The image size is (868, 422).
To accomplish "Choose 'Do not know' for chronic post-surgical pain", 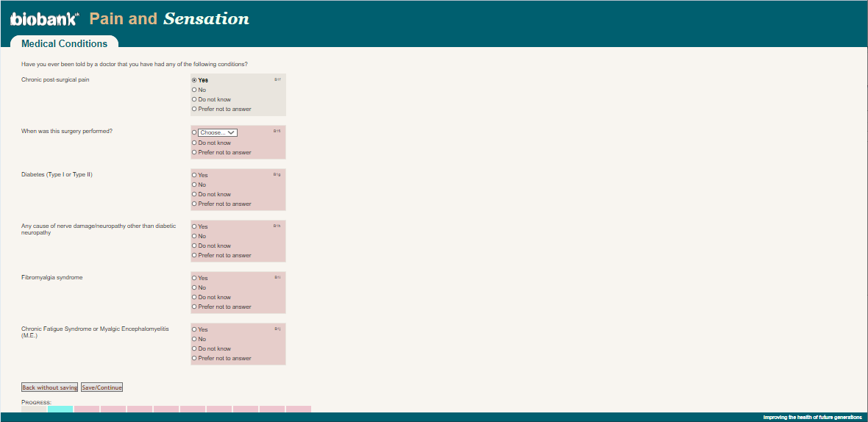I will [x=194, y=99].
